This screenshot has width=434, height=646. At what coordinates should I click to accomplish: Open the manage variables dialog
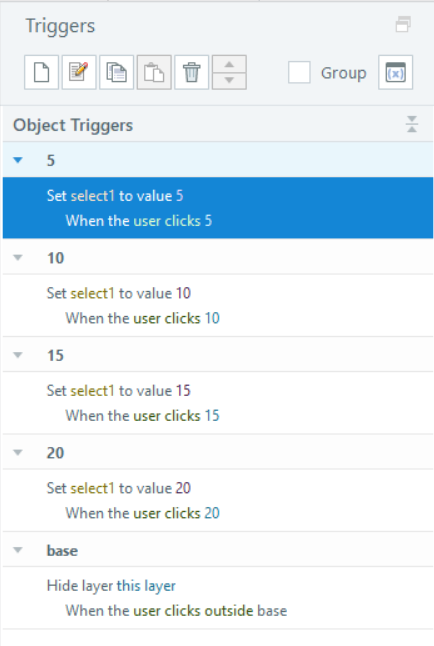click(x=395, y=73)
